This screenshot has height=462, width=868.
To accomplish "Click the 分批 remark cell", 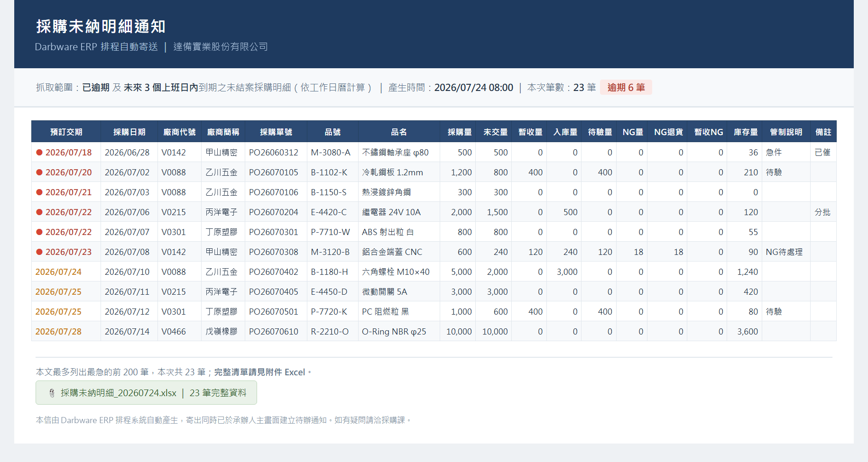I will tap(822, 212).
